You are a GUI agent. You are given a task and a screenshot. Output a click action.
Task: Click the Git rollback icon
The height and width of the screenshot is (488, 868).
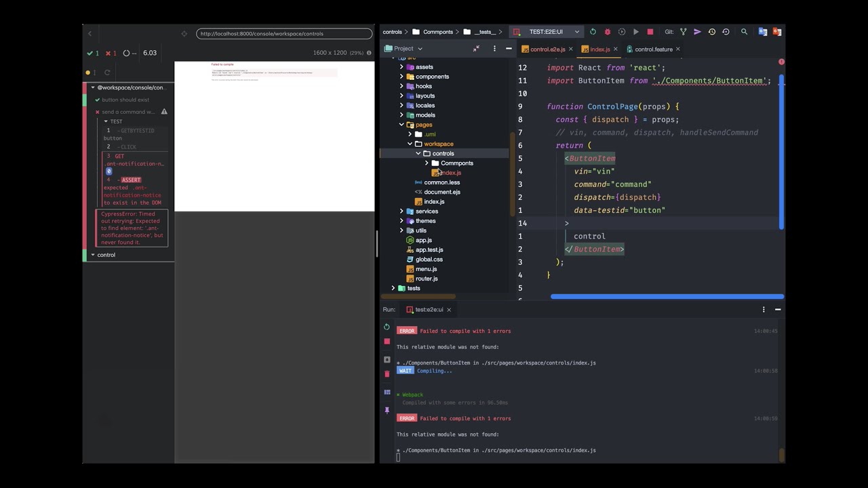point(726,32)
